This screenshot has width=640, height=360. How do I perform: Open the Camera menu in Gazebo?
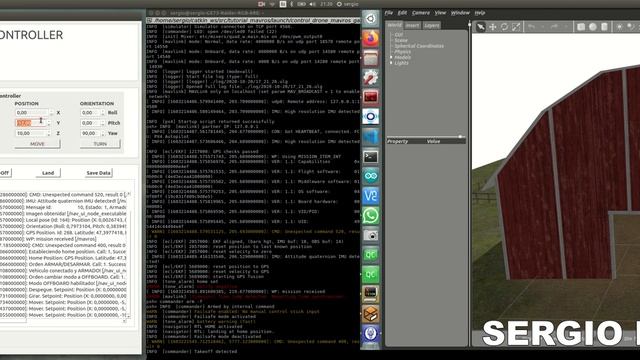pyautogui.click(x=421, y=13)
